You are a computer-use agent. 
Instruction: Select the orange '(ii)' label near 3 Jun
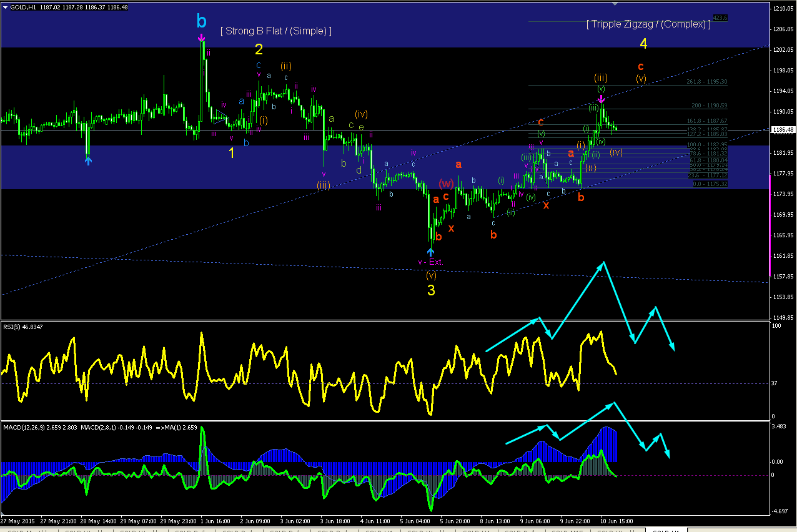point(286,65)
